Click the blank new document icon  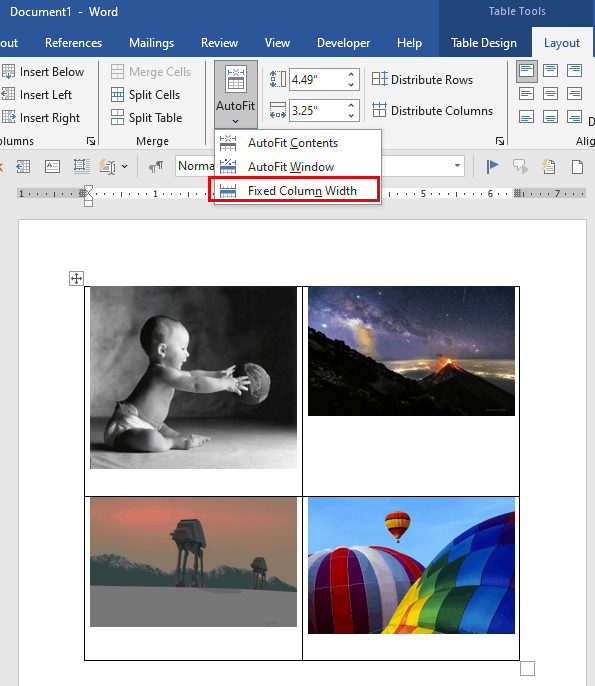click(x=578, y=167)
